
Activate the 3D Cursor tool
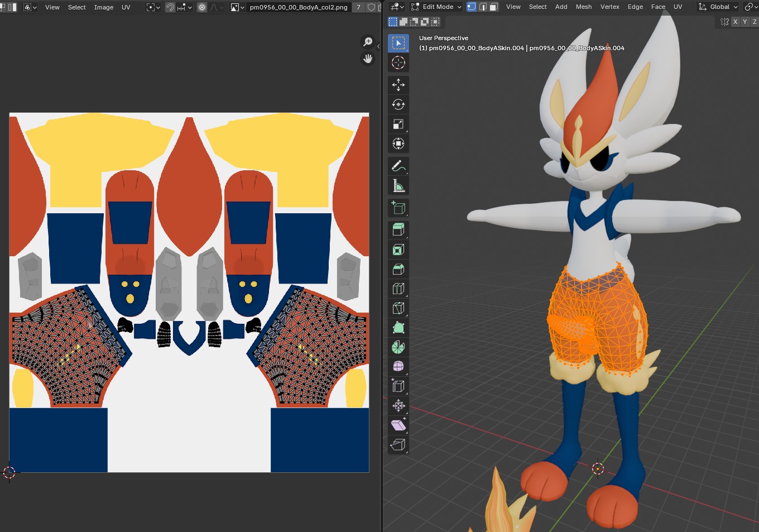(x=398, y=63)
